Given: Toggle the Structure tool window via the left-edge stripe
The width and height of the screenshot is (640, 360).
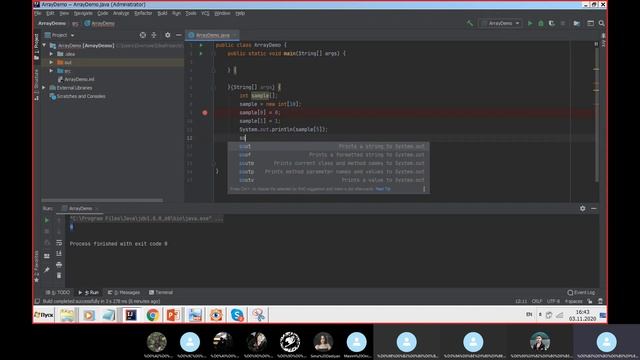Looking at the screenshot, I should (36, 84).
